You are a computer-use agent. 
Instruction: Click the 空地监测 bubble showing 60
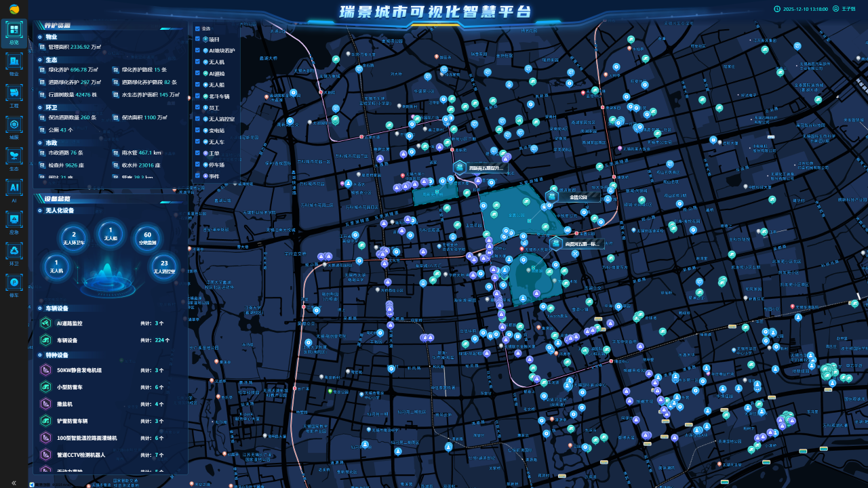pos(147,238)
